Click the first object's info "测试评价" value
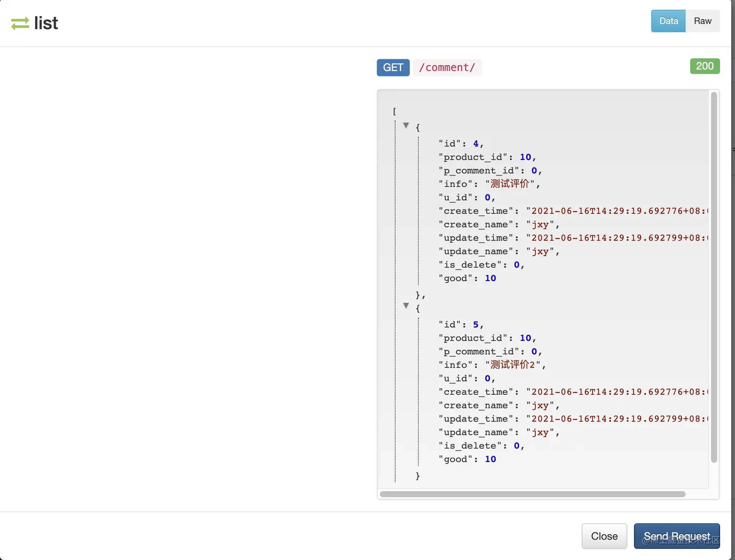Viewport: 735px width, 560px height. coord(509,184)
